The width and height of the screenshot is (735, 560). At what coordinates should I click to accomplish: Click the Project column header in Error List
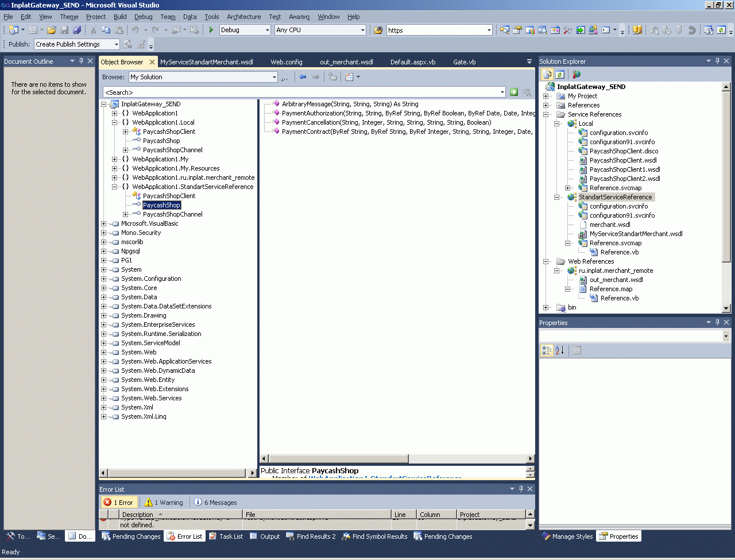tap(492, 515)
